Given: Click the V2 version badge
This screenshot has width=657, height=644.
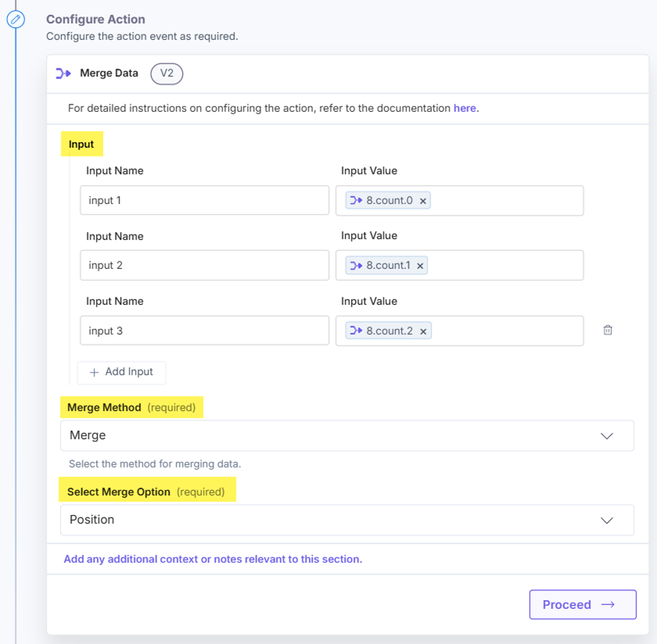Looking at the screenshot, I should 166,73.
